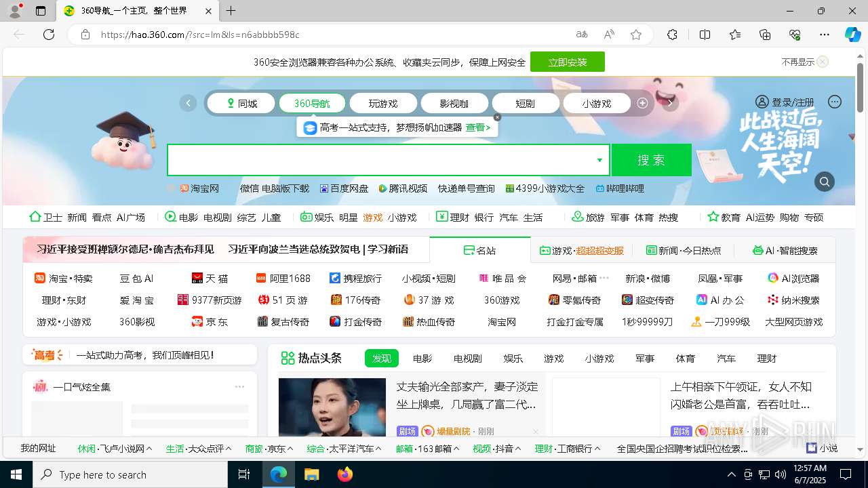Expand the 视频·抖音 bottom menu
Screen dimensions: 868x488
click(497, 448)
